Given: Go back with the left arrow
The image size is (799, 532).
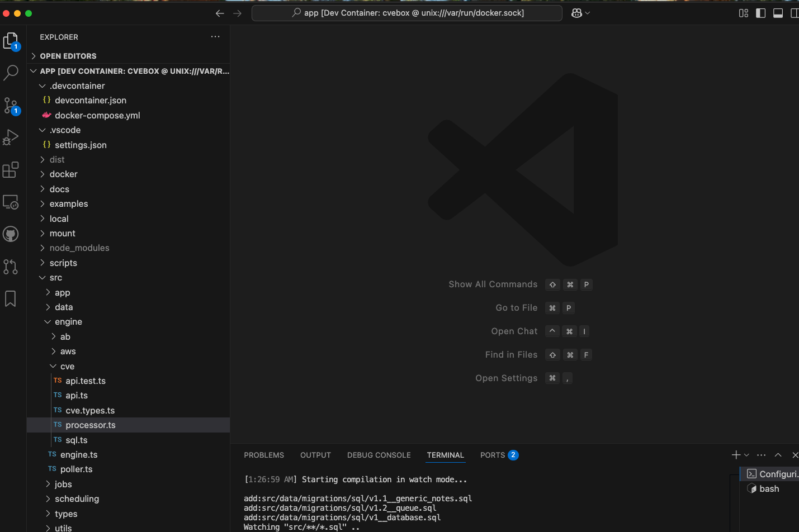Looking at the screenshot, I should [x=220, y=13].
